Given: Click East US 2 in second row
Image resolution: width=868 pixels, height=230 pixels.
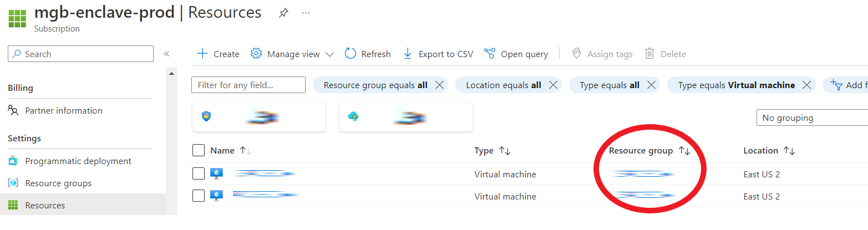Looking at the screenshot, I should (x=762, y=196).
